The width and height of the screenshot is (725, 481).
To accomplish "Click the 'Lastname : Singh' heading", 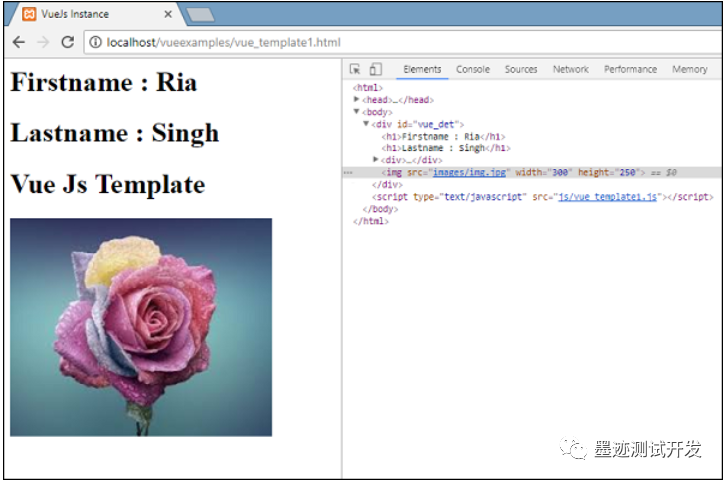I will pos(115,133).
